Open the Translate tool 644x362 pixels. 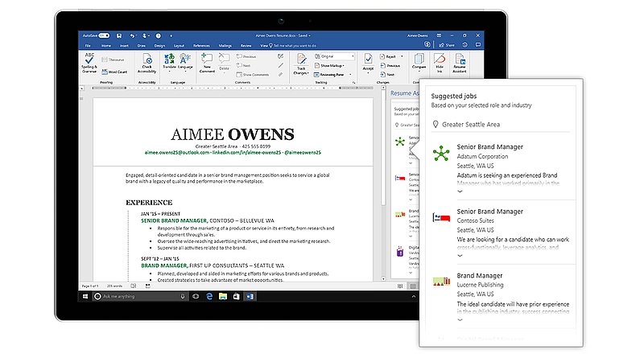169,63
